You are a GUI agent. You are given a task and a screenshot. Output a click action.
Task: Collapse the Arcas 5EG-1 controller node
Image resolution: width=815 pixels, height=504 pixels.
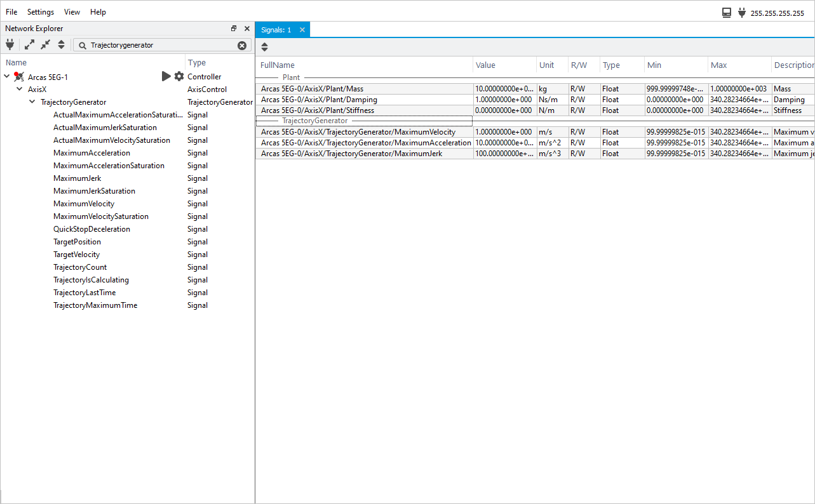tap(7, 77)
